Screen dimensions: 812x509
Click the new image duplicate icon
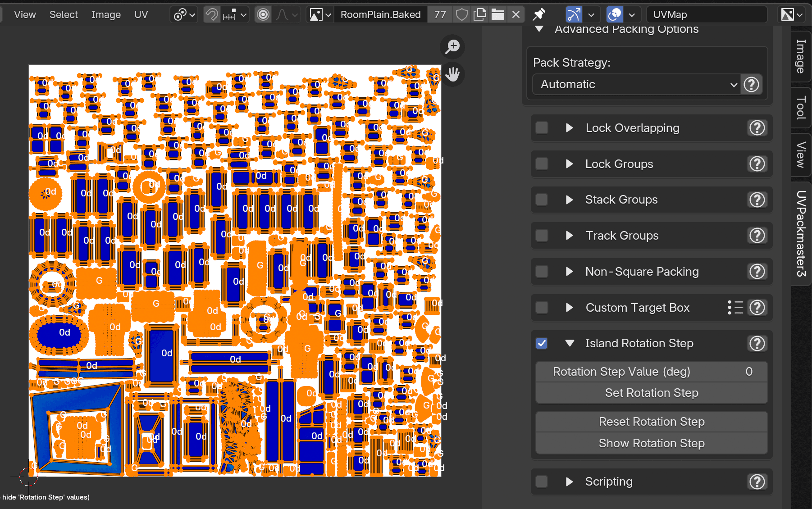coord(480,15)
